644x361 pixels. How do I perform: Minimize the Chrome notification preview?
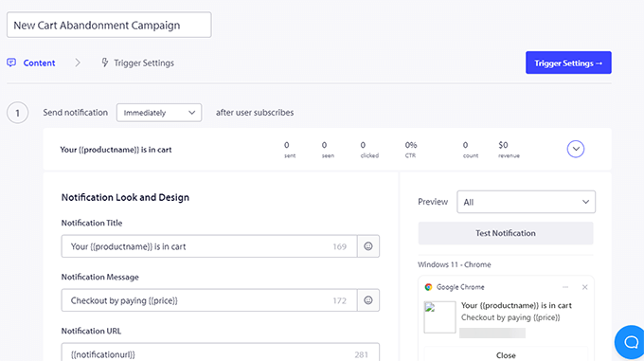[565, 287]
